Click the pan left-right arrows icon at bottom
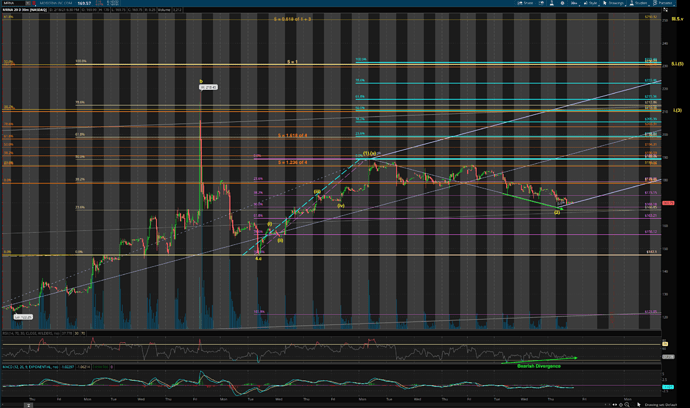This screenshot has height=408, width=690. tap(615, 404)
